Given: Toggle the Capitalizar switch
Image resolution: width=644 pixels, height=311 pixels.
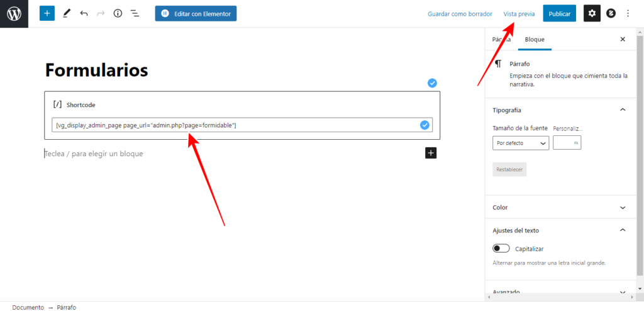Looking at the screenshot, I should (x=501, y=249).
